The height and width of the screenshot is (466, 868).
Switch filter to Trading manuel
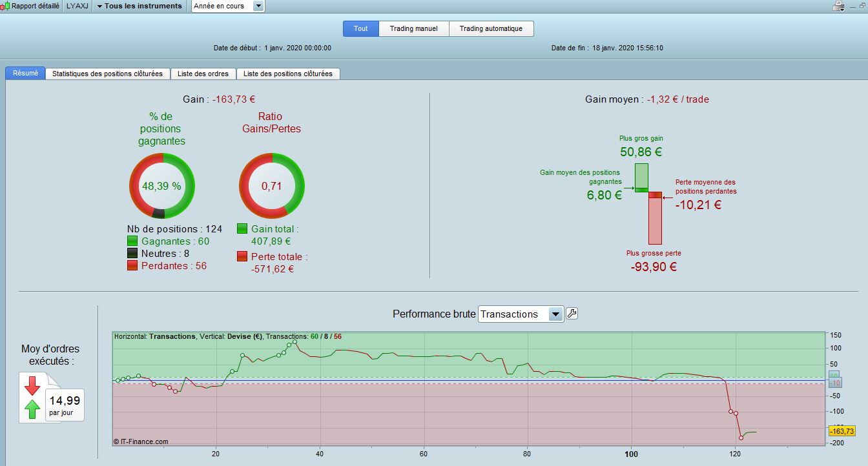click(x=414, y=28)
